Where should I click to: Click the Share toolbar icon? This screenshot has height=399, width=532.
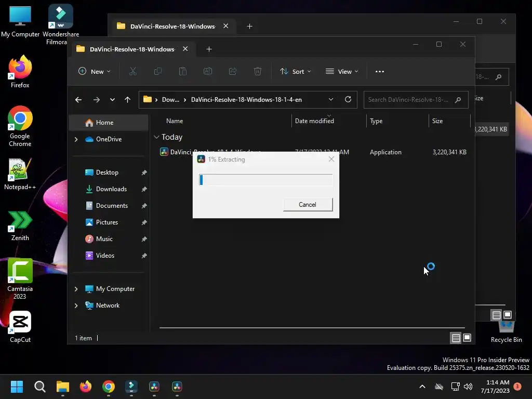coord(233,72)
